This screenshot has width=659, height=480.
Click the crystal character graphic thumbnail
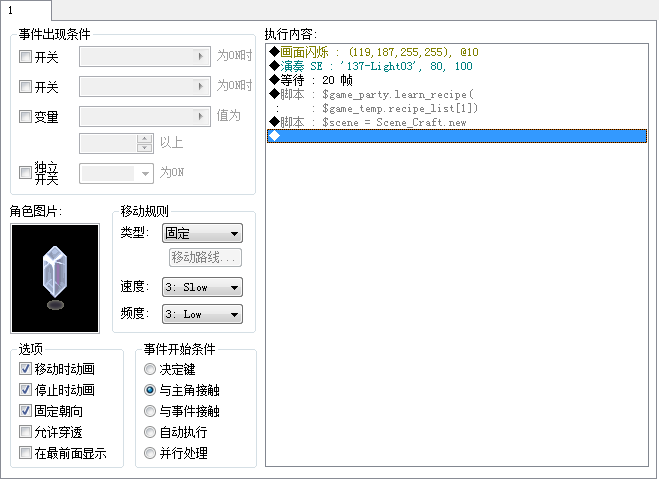[55, 278]
